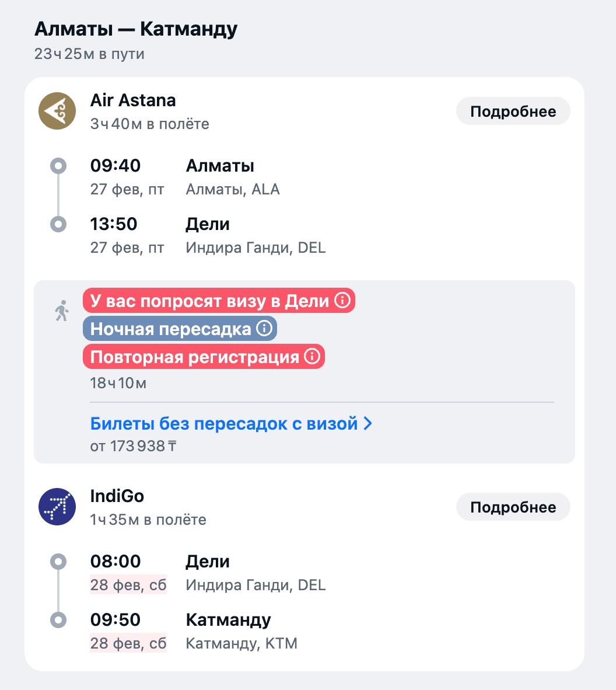Click the arrival timeline dot near Катманду
616x690 pixels.
click(58, 619)
